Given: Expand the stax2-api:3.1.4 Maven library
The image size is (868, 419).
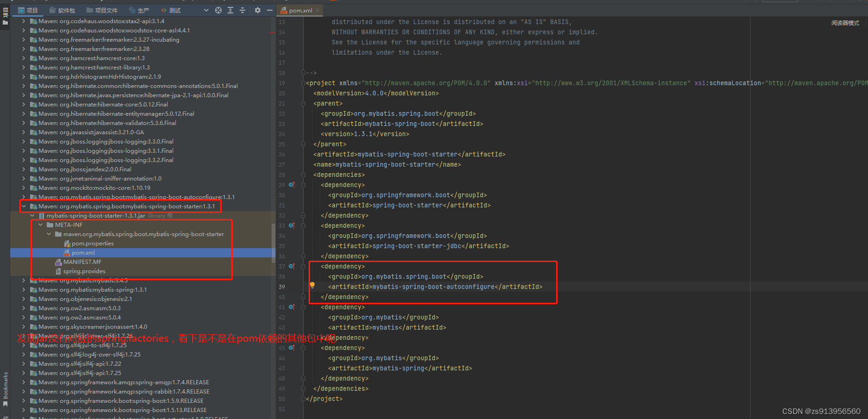Looking at the screenshot, I should click(24, 21).
